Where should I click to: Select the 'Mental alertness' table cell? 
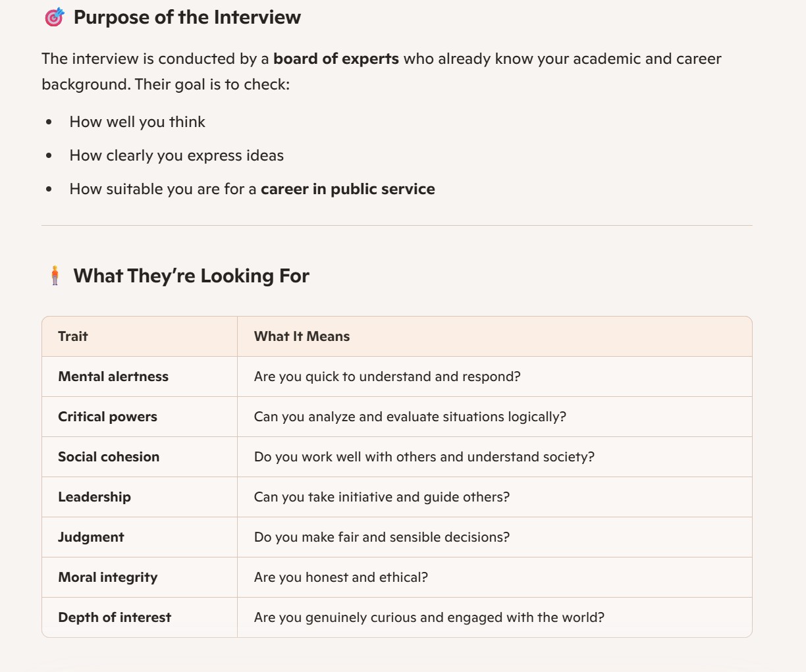pyautogui.click(x=113, y=376)
